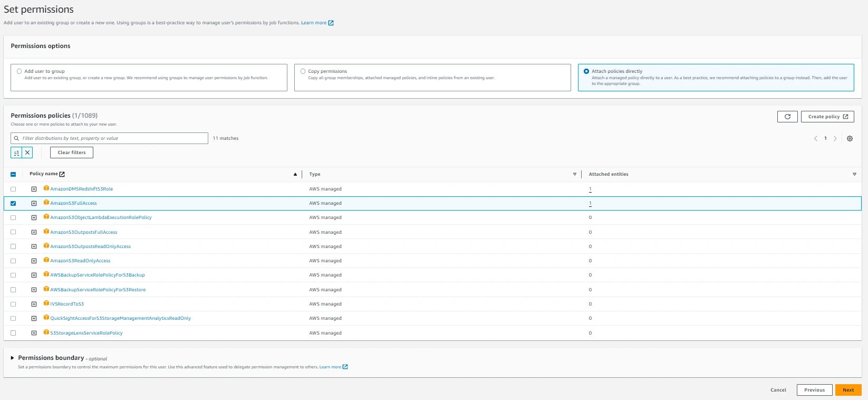Expand AWSBackupServiceRolePolicyForS3Backup details
This screenshot has width=868, height=400.
(34, 275)
